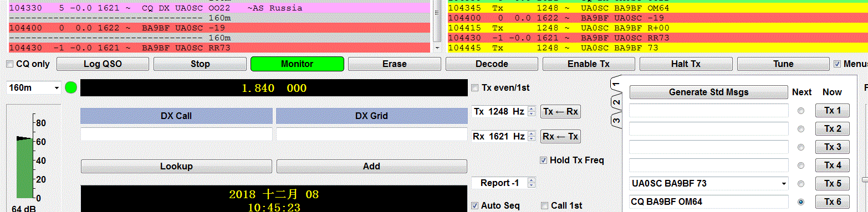Send message with Tx 6 button

(832, 202)
